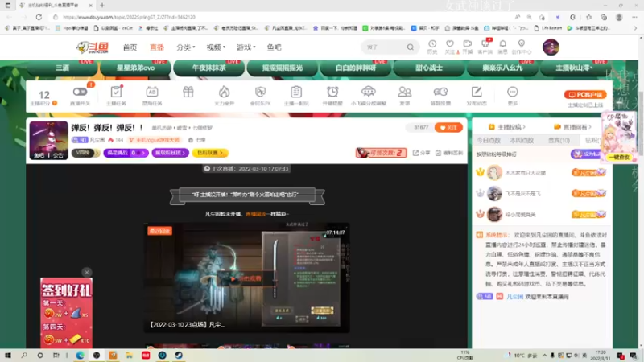Open Douyu history clock icon
The height and width of the screenshot is (362, 644).
coord(432,44)
